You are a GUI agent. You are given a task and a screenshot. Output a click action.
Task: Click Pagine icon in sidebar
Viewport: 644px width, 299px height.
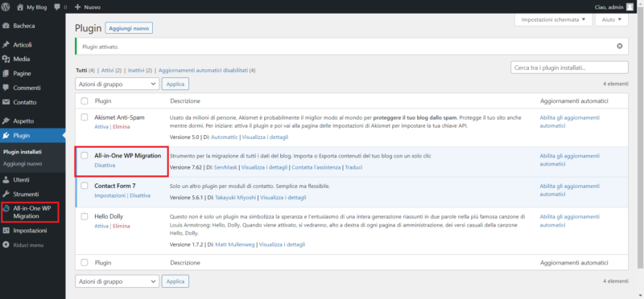tap(6, 73)
